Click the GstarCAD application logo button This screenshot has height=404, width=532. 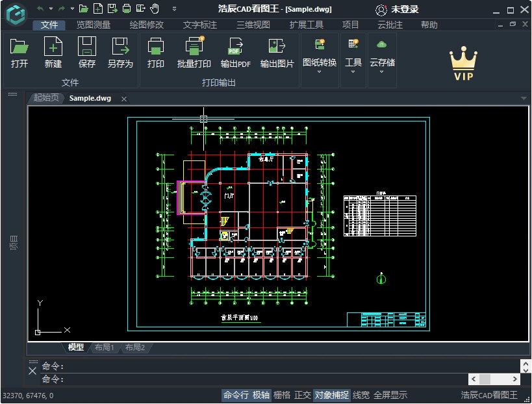(x=16, y=14)
